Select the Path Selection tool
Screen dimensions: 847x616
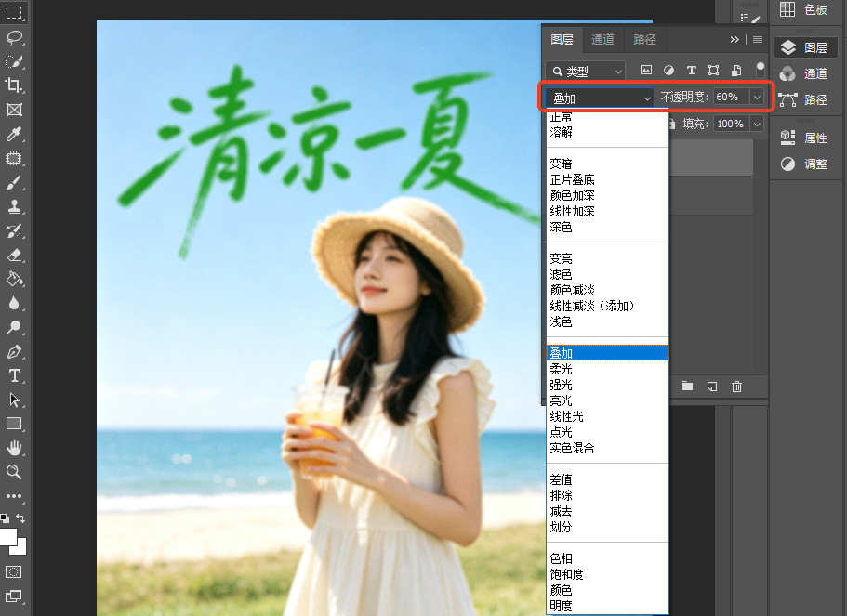pos(14,400)
